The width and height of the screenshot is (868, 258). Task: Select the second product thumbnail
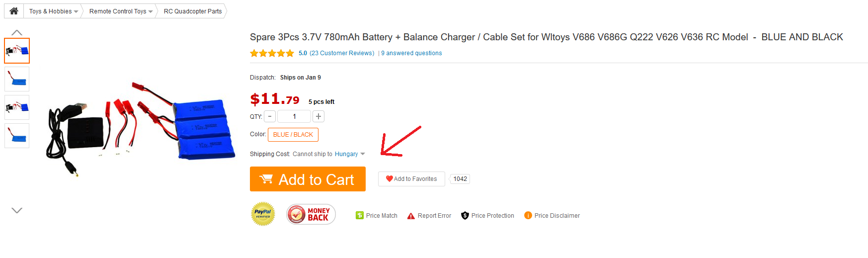(x=17, y=79)
